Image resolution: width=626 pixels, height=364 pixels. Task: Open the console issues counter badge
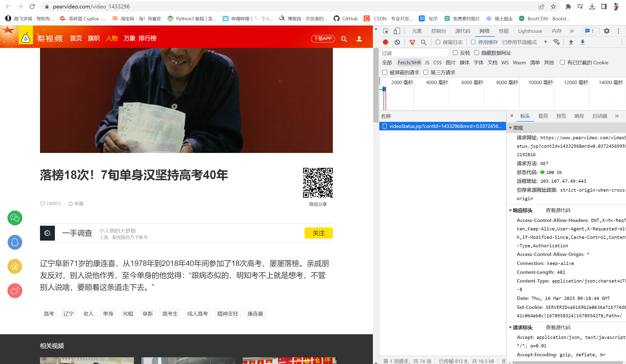[589, 31]
